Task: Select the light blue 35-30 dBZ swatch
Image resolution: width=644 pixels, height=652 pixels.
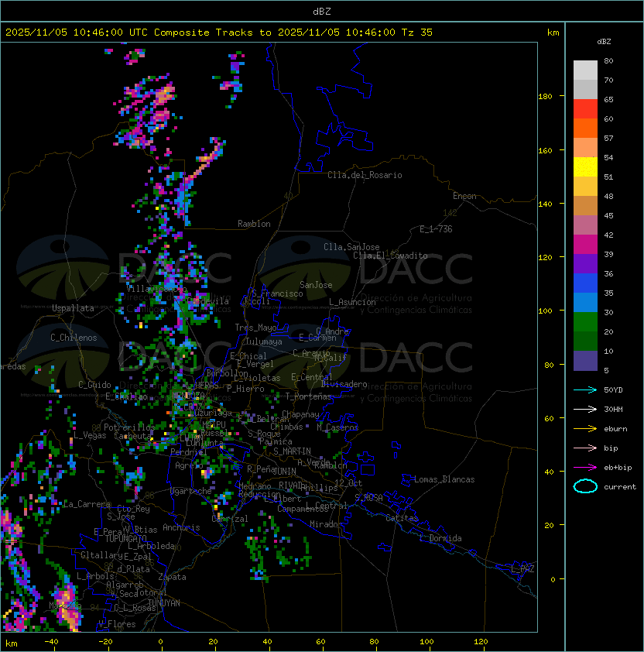Action: tap(585, 302)
